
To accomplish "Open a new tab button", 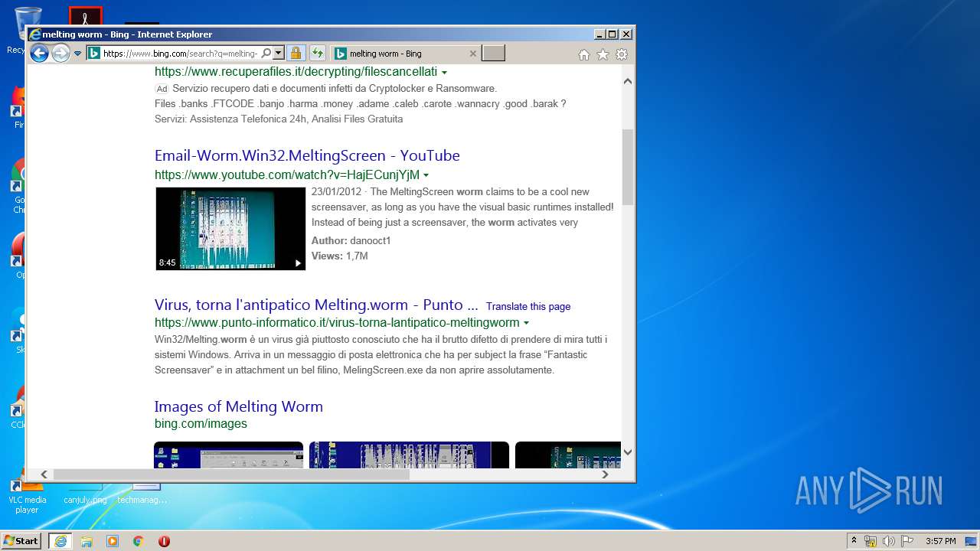I will 494,54.
